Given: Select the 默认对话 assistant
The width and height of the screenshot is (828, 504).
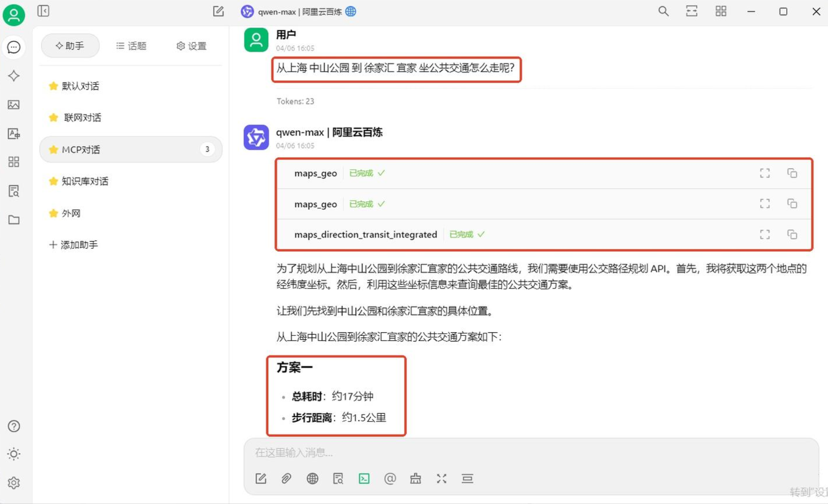Looking at the screenshot, I should click(131, 86).
